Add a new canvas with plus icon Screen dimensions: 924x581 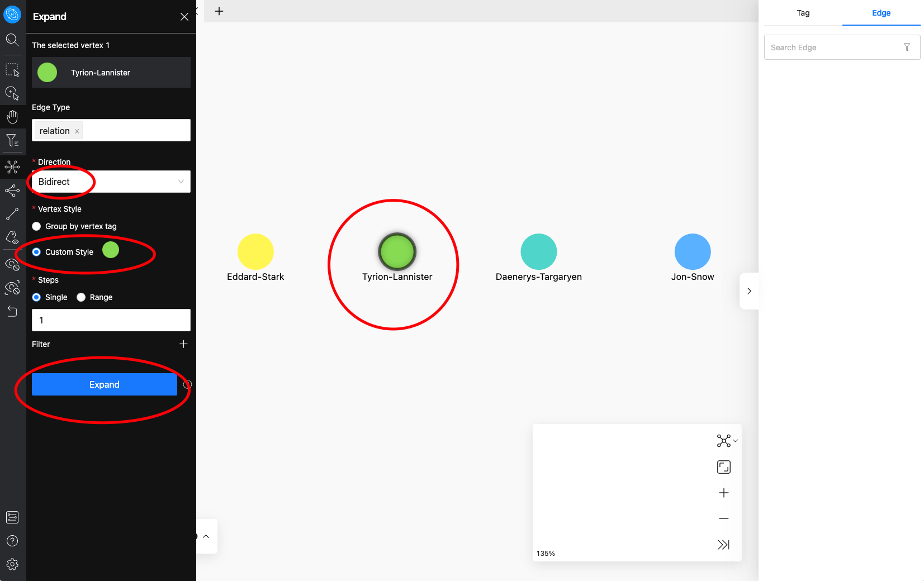point(219,11)
